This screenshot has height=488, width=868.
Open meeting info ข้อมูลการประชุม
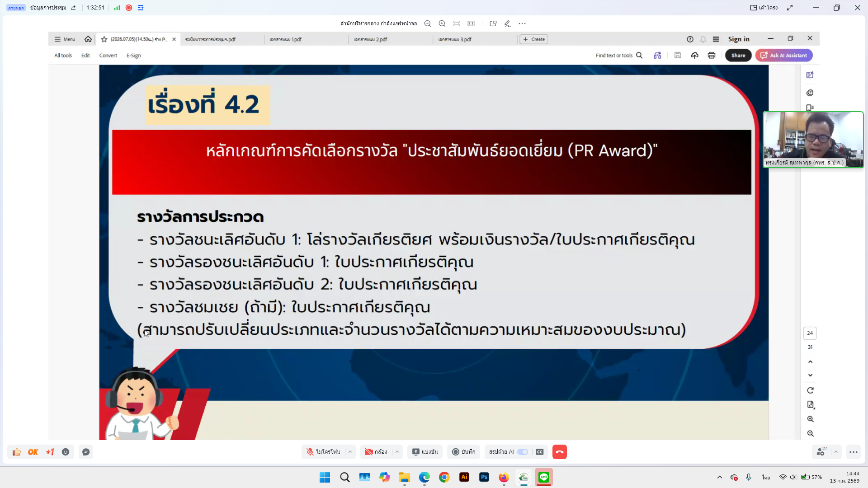(48, 8)
